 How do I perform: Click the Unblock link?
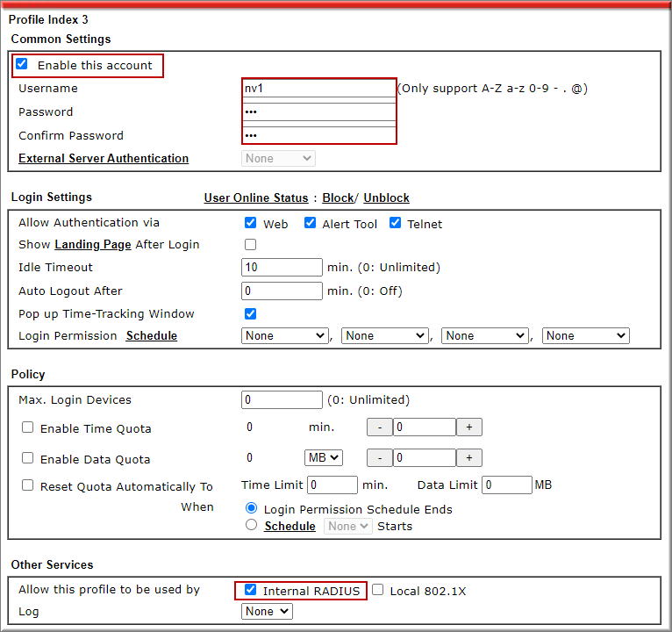click(x=386, y=198)
